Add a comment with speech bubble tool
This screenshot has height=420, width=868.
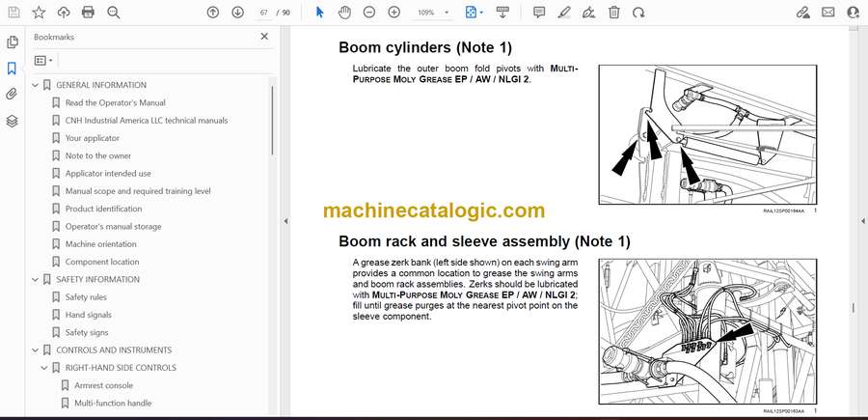coord(539,13)
